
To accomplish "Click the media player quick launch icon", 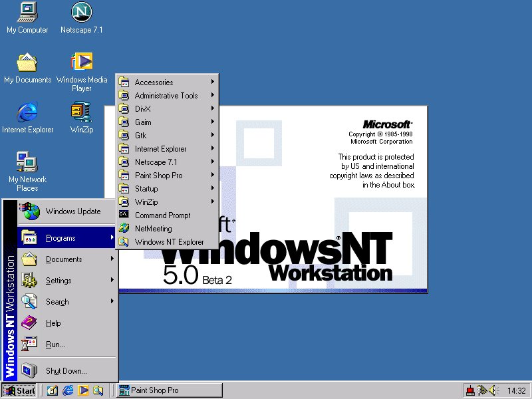I will tap(83, 390).
